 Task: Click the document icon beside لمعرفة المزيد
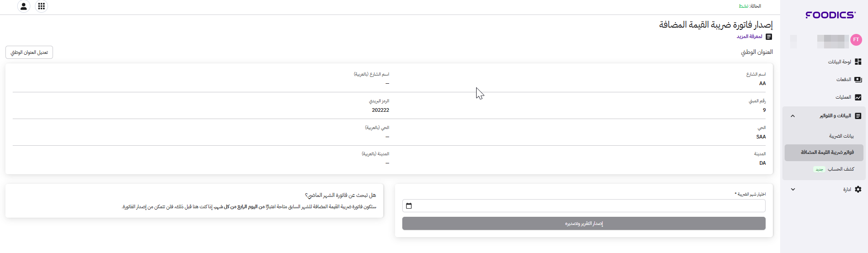click(x=769, y=37)
